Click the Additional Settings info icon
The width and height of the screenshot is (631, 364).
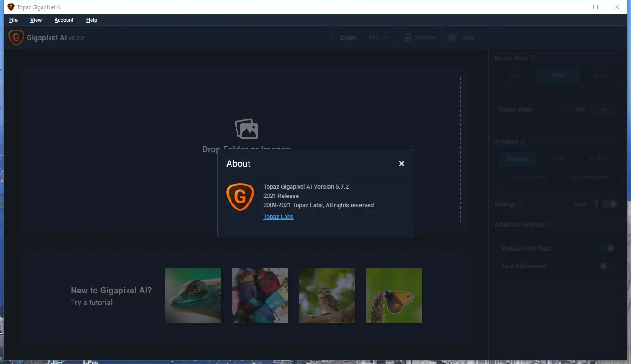click(x=549, y=225)
